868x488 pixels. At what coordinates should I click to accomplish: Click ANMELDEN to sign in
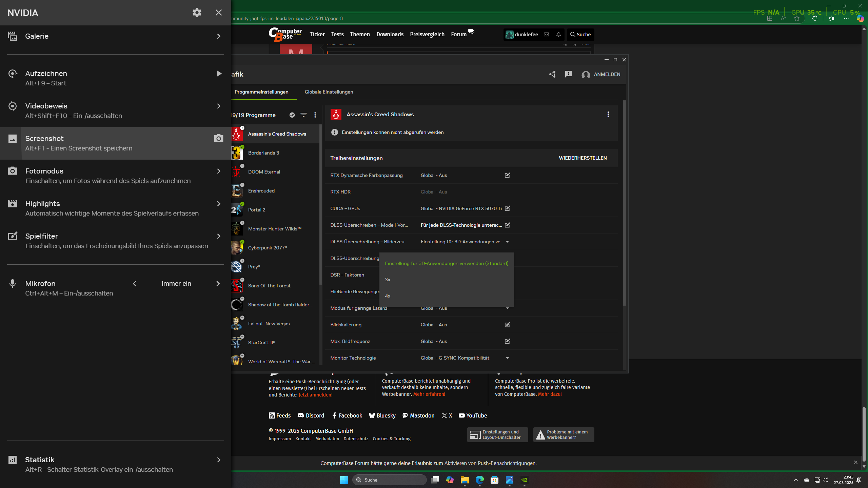point(607,74)
